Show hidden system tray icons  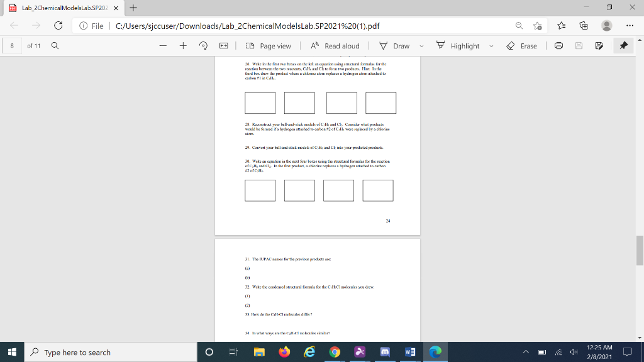pyautogui.click(x=526, y=352)
